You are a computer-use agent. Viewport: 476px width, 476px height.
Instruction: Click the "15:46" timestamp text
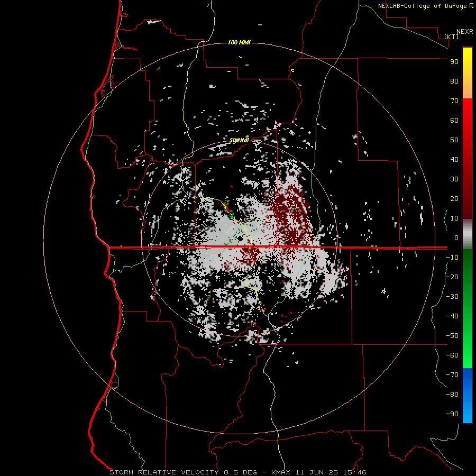354,472
